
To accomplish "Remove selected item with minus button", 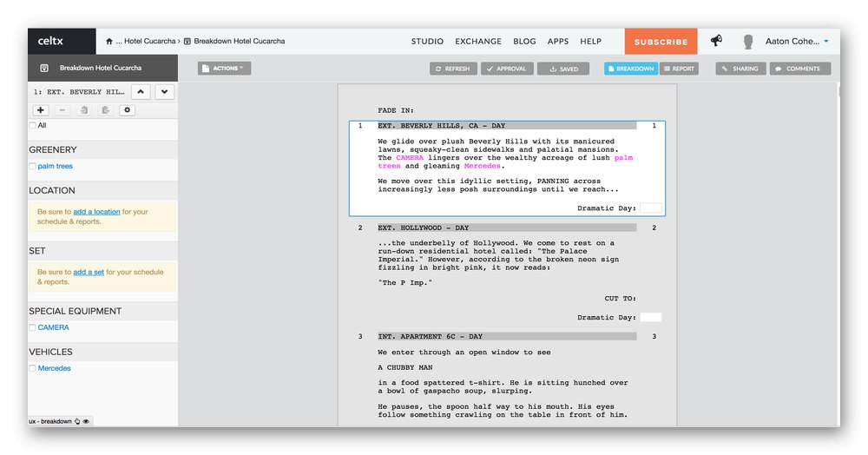I will (x=62, y=110).
